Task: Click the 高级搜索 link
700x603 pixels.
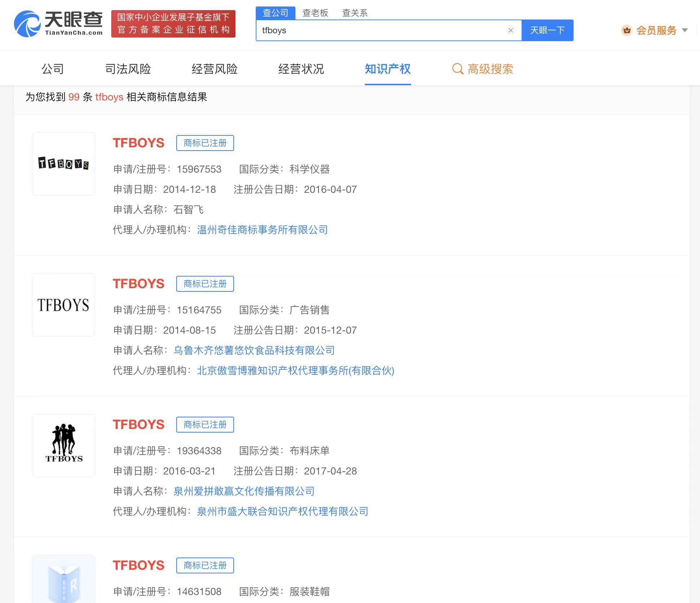Action: tap(491, 69)
